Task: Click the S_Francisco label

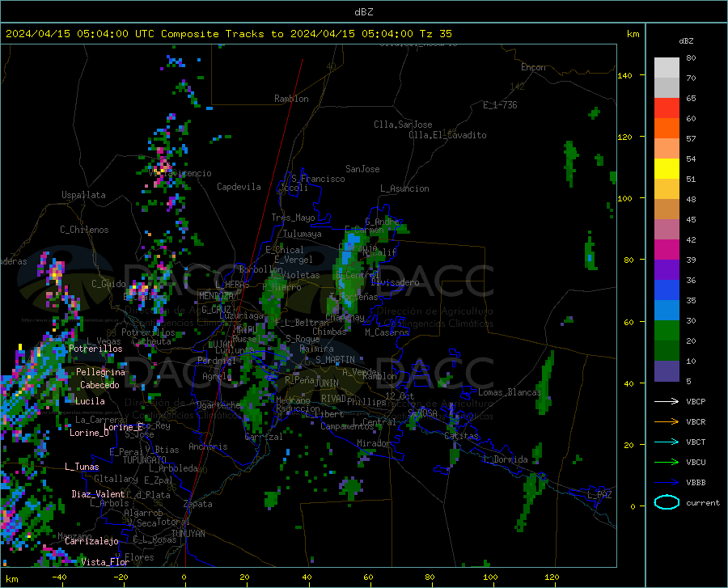Action: 318,179
